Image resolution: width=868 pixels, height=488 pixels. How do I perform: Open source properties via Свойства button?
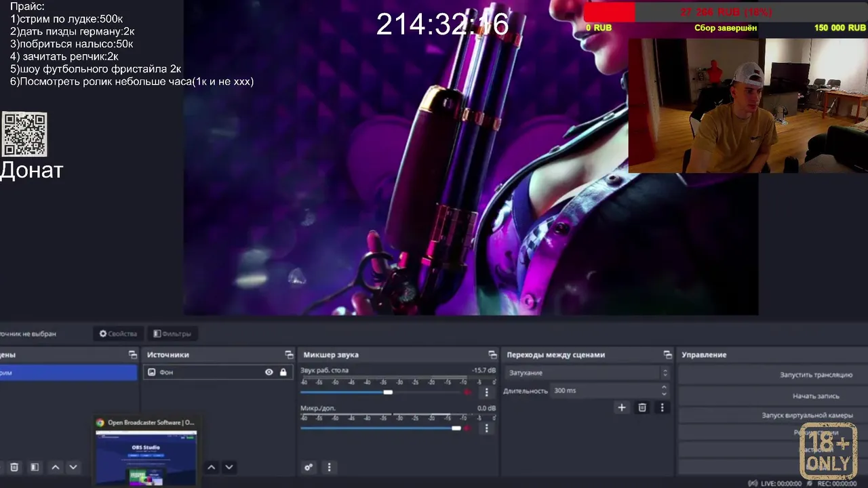coord(118,333)
